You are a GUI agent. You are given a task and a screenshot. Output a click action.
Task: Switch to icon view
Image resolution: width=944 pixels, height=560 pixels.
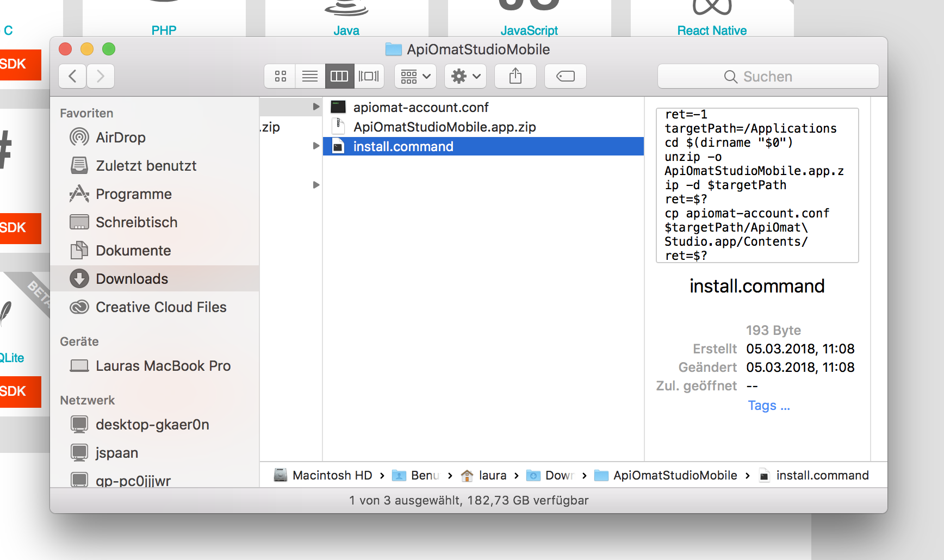pos(280,76)
